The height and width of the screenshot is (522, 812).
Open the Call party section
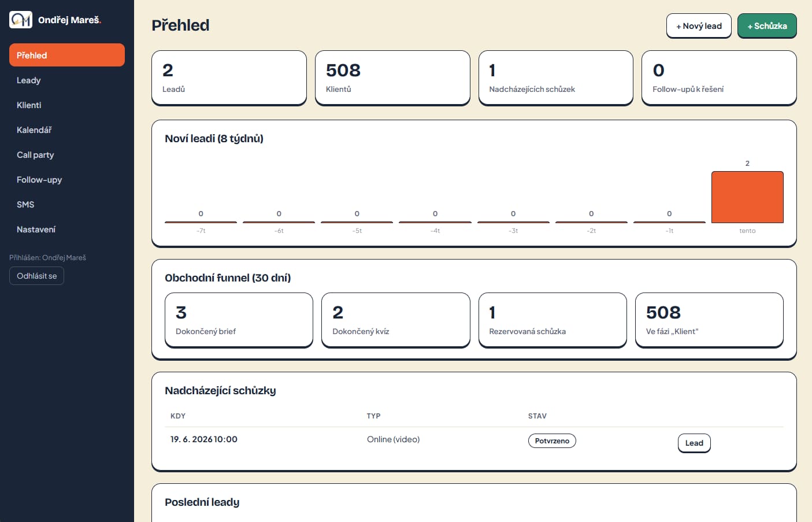pos(67,154)
